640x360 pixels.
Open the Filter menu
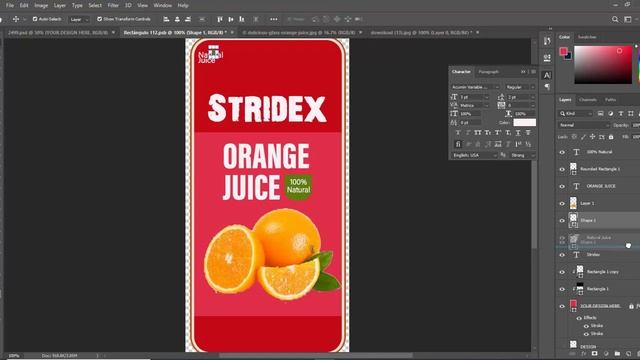coord(113,6)
